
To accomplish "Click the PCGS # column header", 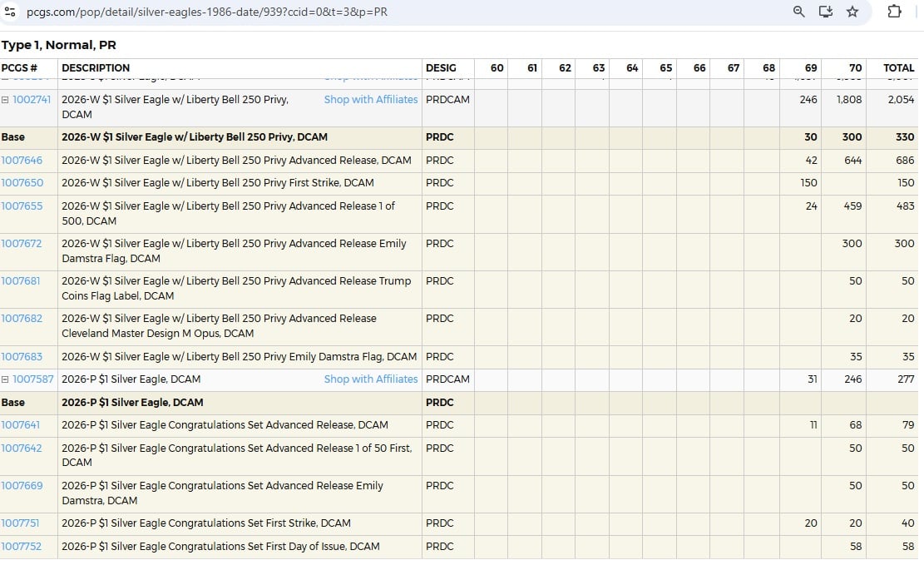I will click(x=19, y=68).
